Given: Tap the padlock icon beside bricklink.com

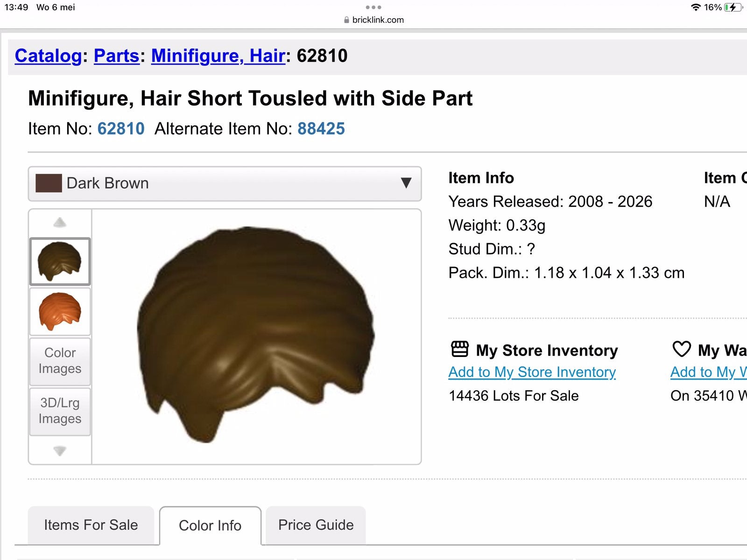Looking at the screenshot, I should [346, 20].
